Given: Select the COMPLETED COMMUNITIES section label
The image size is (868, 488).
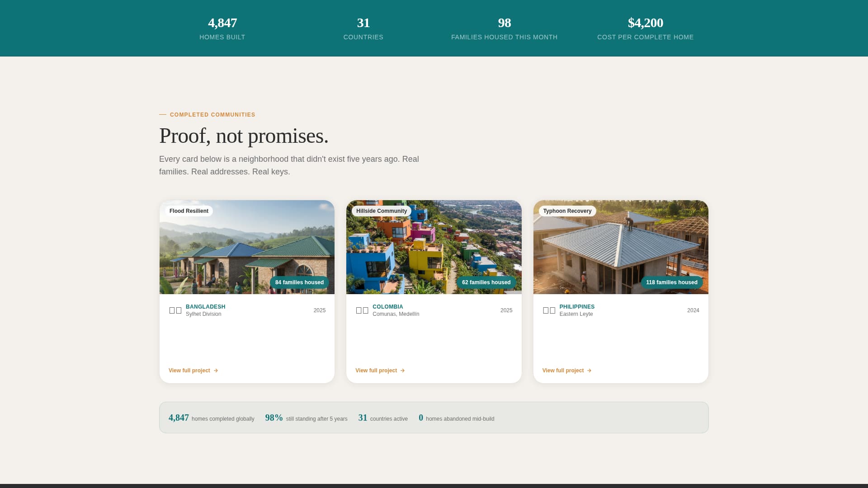Looking at the screenshot, I should click(x=212, y=115).
